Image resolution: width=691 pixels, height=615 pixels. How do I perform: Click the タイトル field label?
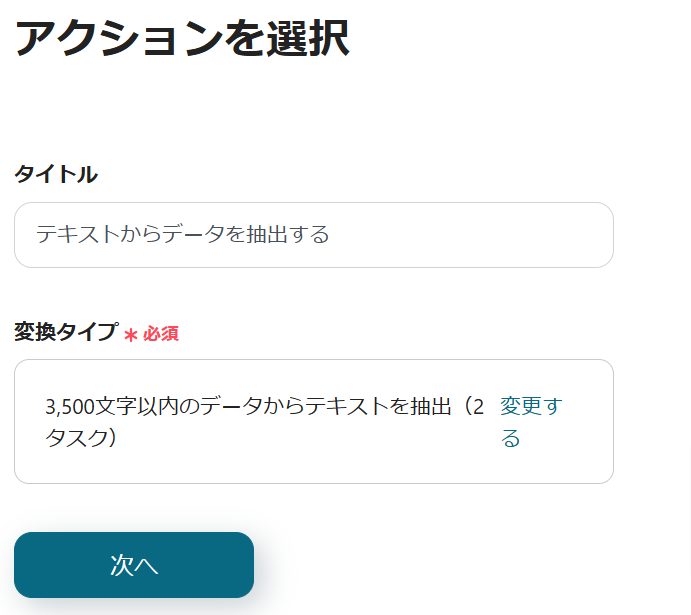point(56,174)
